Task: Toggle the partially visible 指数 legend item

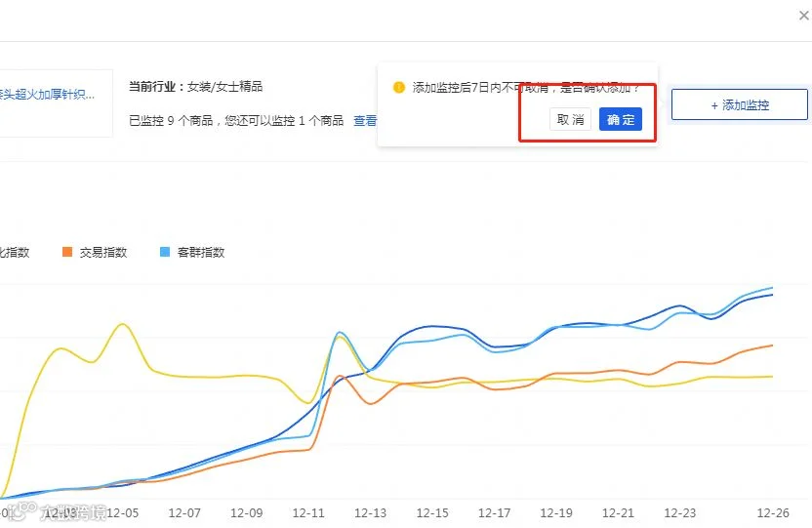Action: [x=15, y=252]
